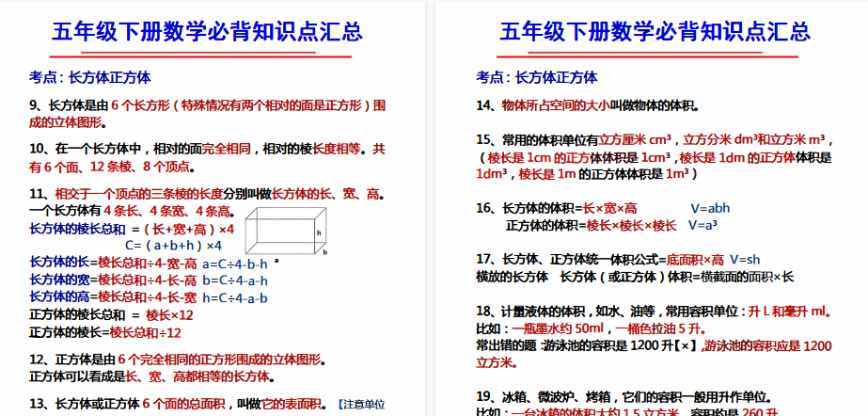Click the red text 棱长×棱长×棱长
This screenshot has height=416, width=868.
point(631,225)
